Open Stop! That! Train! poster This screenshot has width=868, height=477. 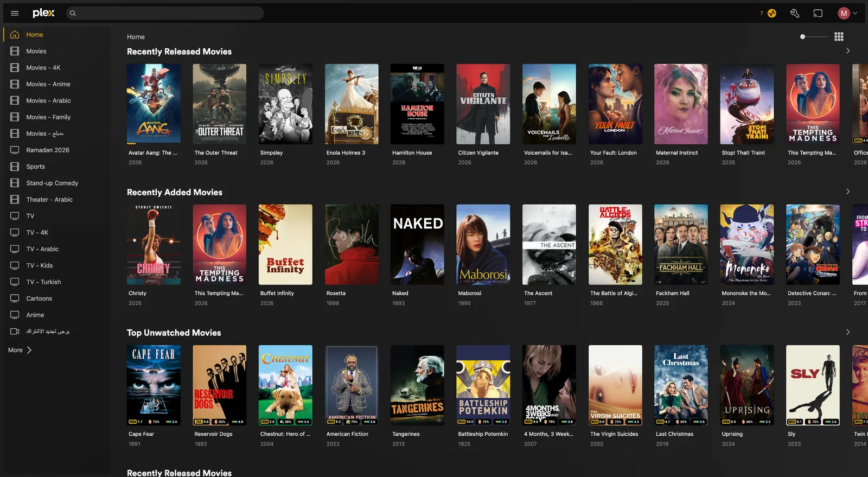tap(747, 104)
